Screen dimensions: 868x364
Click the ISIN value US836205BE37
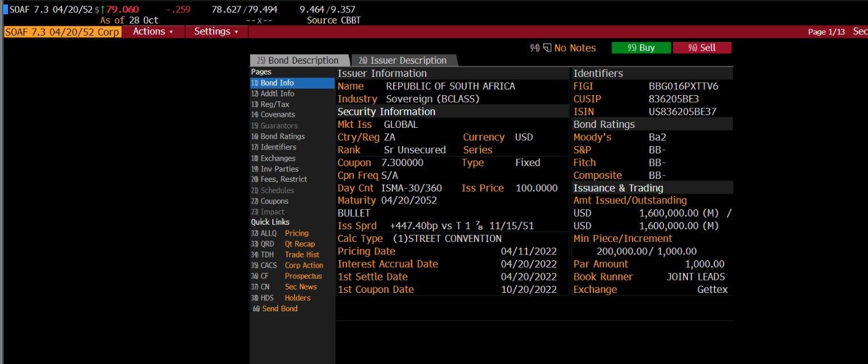point(682,112)
